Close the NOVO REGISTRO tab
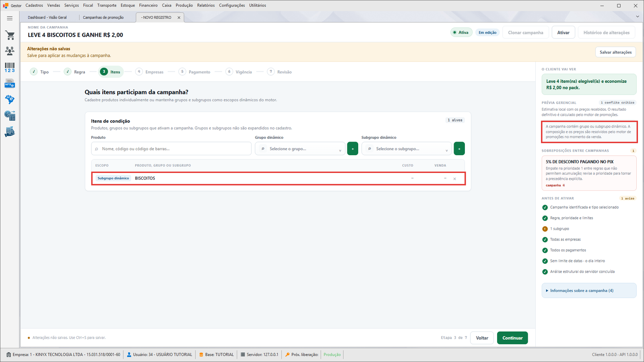The width and height of the screenshot is (644, 362). coord(179,18)
